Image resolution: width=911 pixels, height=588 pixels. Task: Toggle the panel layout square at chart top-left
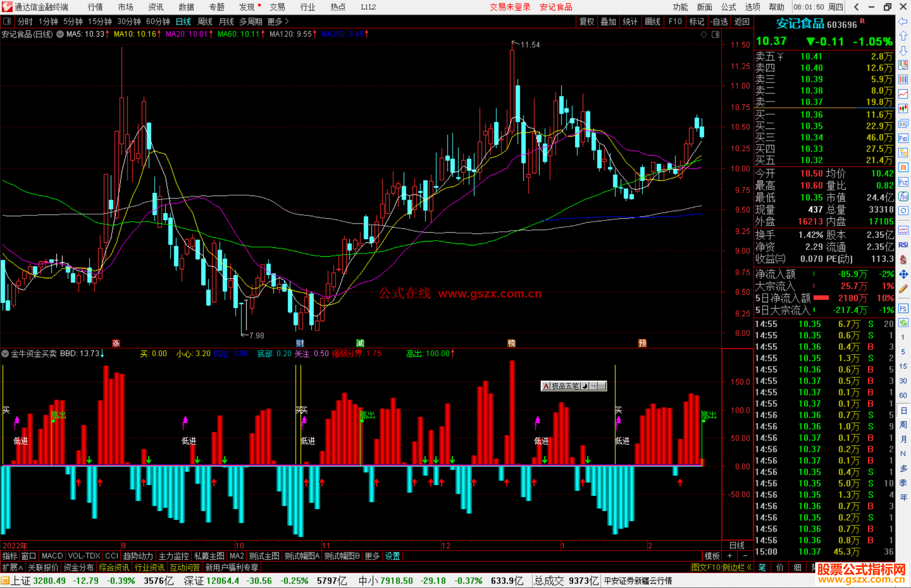[x=7, y=21]
